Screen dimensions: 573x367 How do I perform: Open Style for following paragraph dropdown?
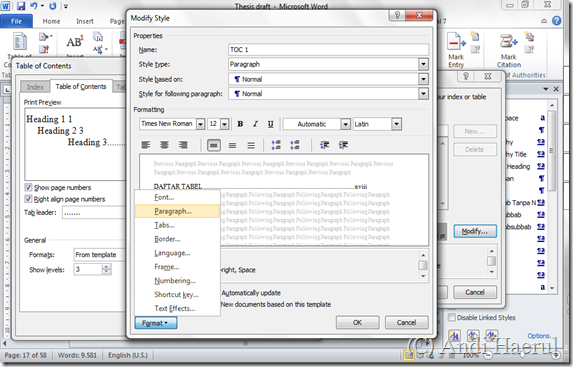pos(423,94)
